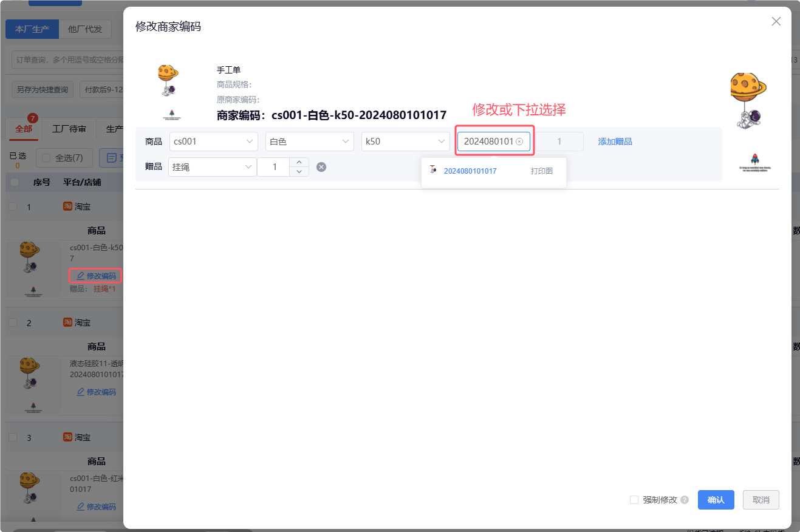Open the 挂绳 gift dropdown
This screenshot has height=532, width=800.
coord(213,167)
